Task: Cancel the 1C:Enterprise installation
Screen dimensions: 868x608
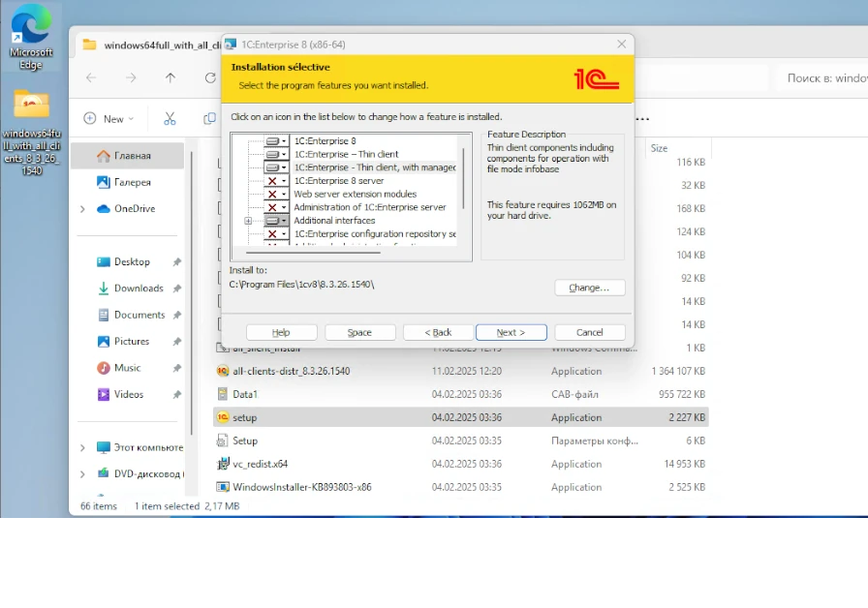Action: pyautogui.click(x=590, y=332)
